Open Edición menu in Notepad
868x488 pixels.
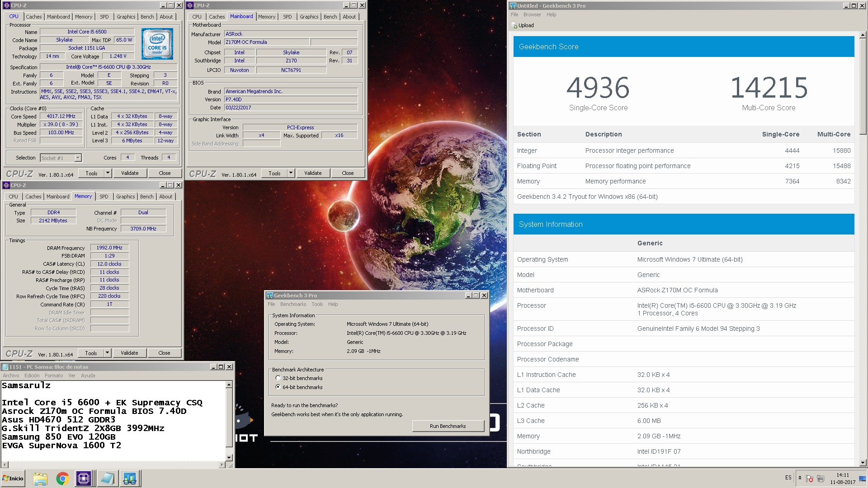click(x=32, y=375)
